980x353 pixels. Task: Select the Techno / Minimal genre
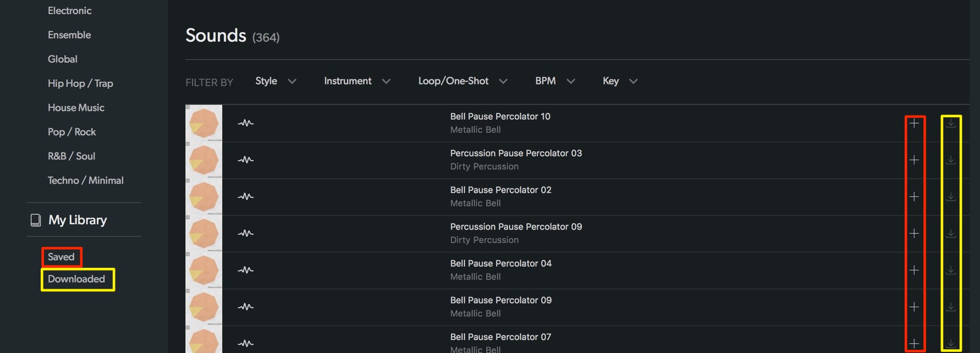coord(85,180)
